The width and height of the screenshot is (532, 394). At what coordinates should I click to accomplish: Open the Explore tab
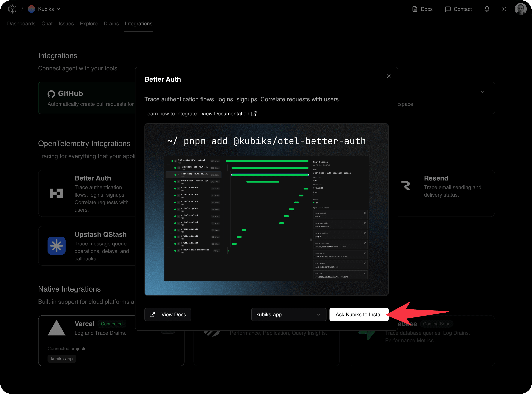click(89, 24)
